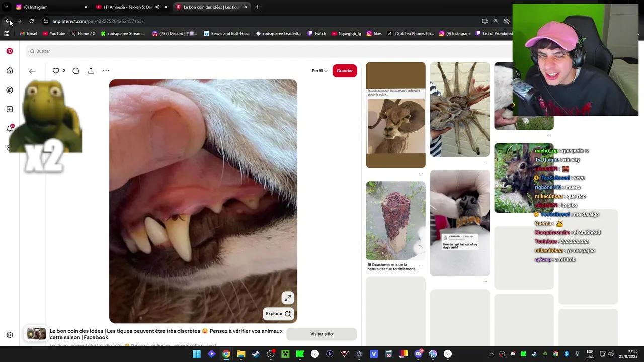Open '15 Ocasiones en que la naturaleza' pin title

392,267
